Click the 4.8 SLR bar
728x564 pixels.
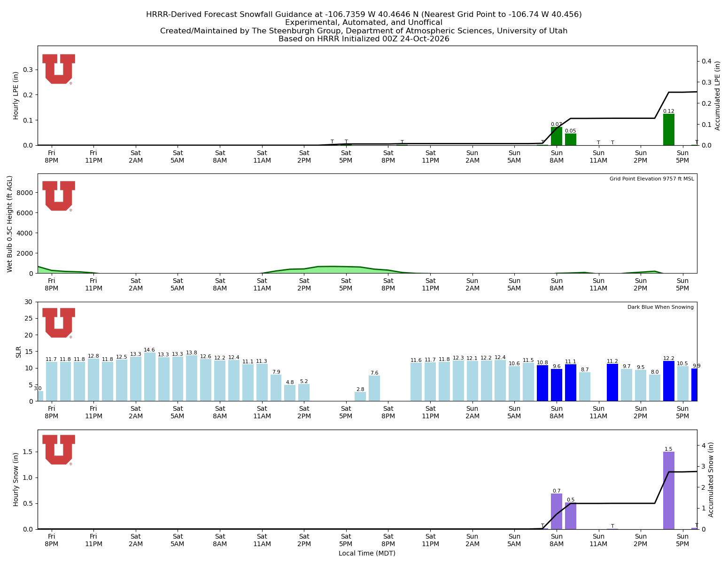(290, 393)
